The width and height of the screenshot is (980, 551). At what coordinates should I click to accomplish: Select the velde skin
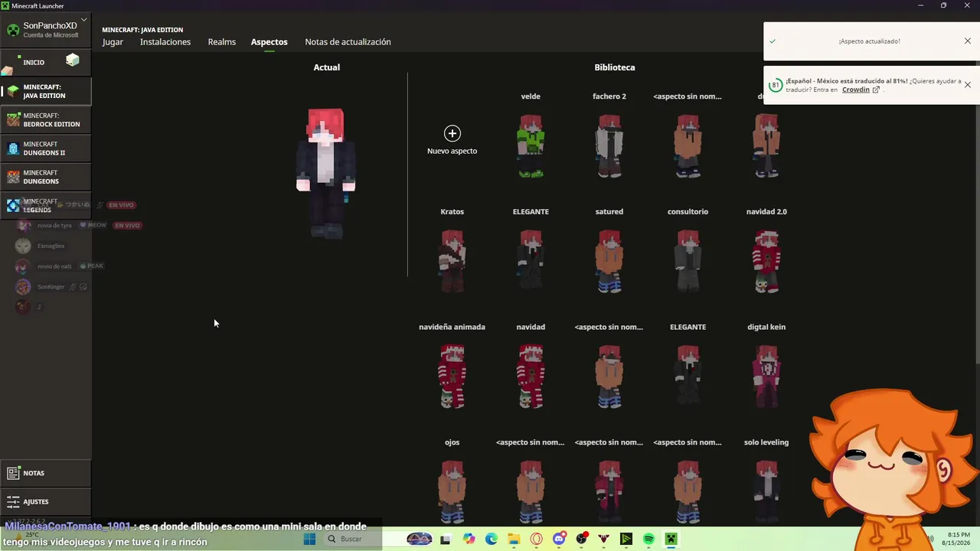531,145
